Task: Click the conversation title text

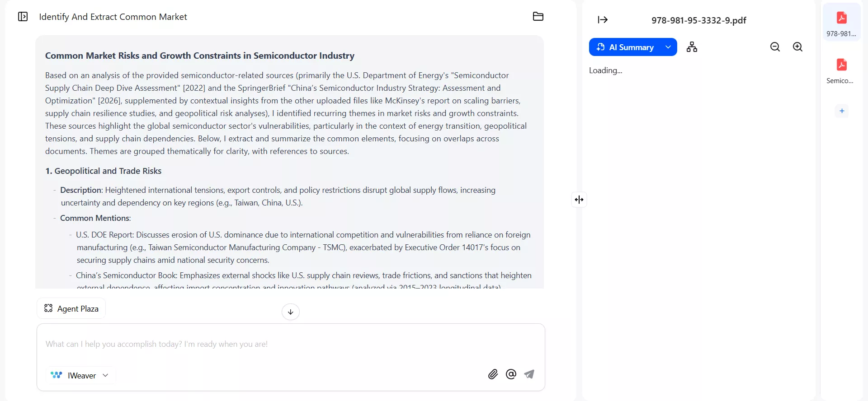Action: click(113, 17)
